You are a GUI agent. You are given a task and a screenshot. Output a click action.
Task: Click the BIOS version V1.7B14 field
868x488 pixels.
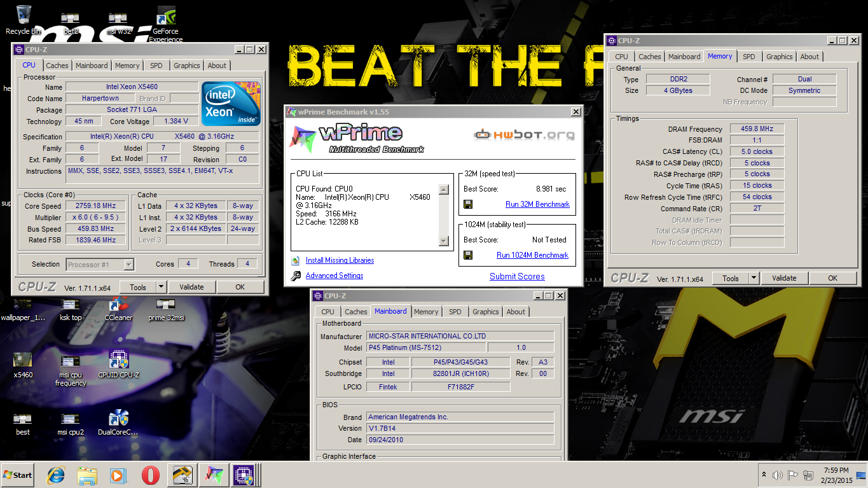(460, 428)
